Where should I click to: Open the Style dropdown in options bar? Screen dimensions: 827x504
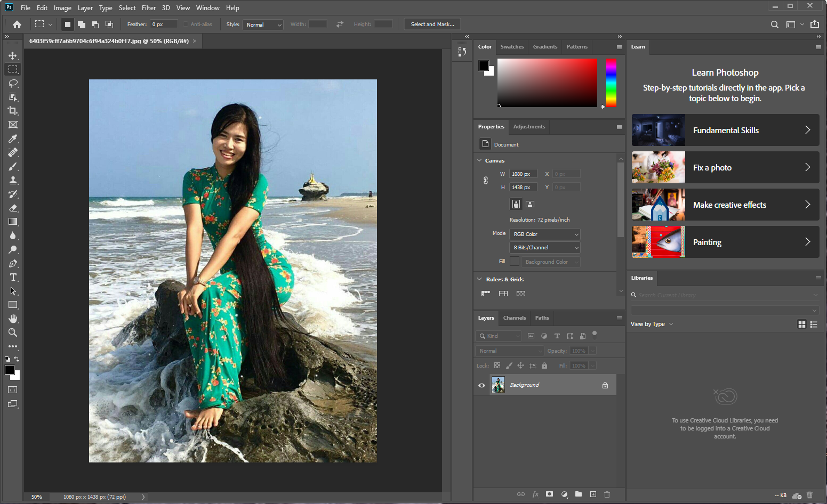click(262, 25)
